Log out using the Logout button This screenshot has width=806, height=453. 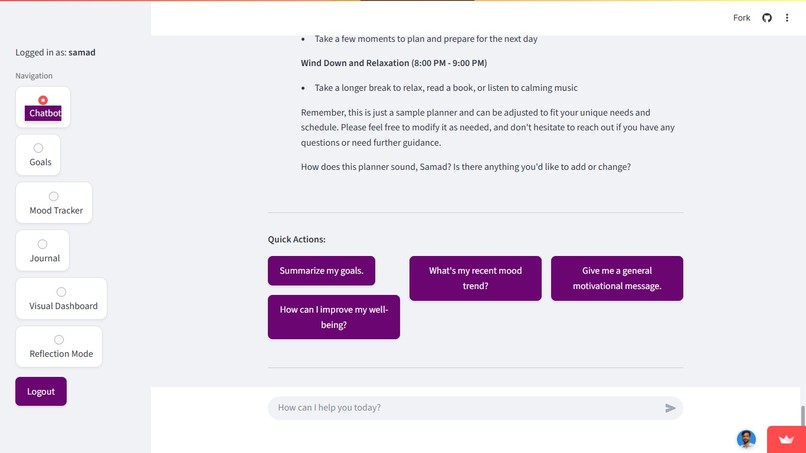pos(41,391)
